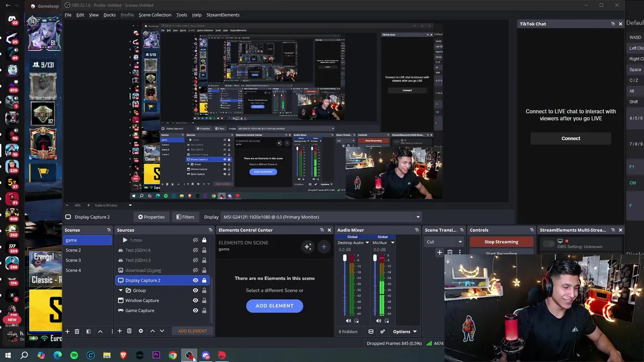Toggle the lock on Display Capture 2
This screenshot has height=362, width=644.
(x=204, y=280)
